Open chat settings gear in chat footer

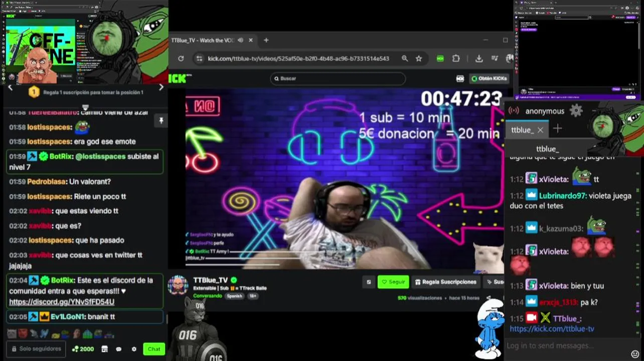click(x=134, y=349)
